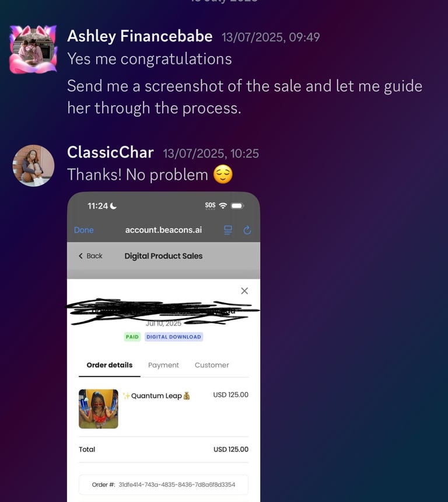Screen dimensions: 448x502
Task: Tap the battery indicator icon
Action: (x=237, y=205)
